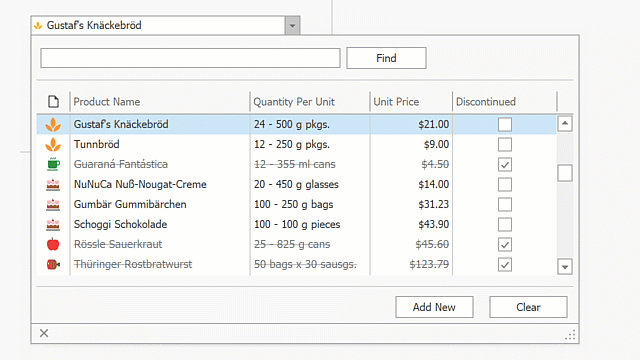Click the Gustaf's Knäckebröd combo box text
The width and height of the screenshot is (640, 360).
pos(94,25)
